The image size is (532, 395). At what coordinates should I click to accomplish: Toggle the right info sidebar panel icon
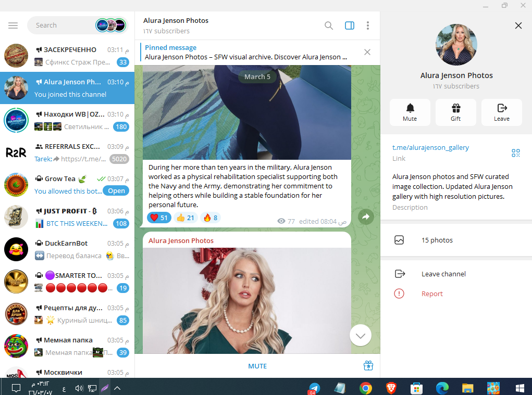tap(350, 26)
